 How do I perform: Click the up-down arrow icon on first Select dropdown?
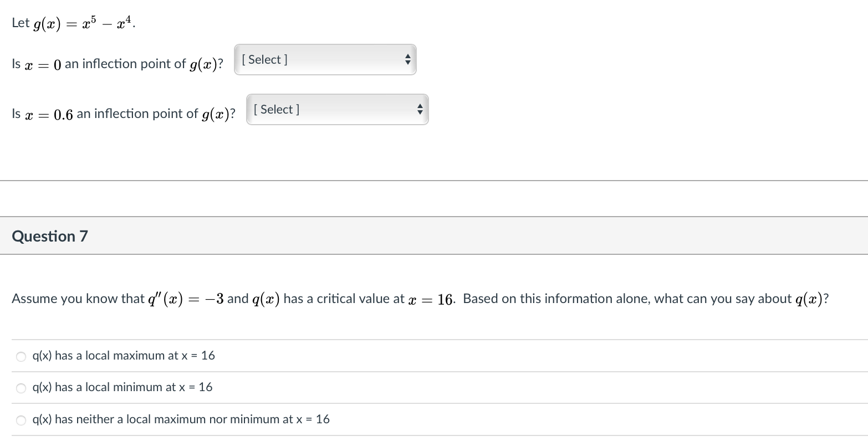[408, 59]
